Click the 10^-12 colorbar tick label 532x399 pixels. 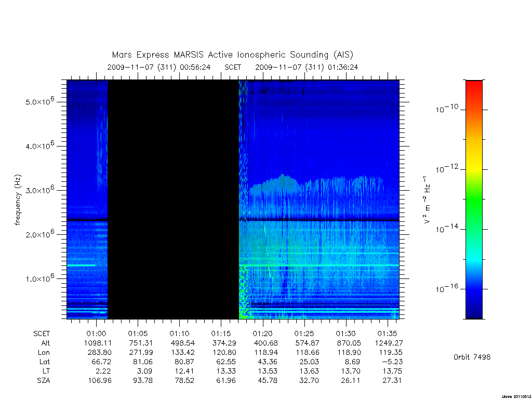tap(446, 168)
